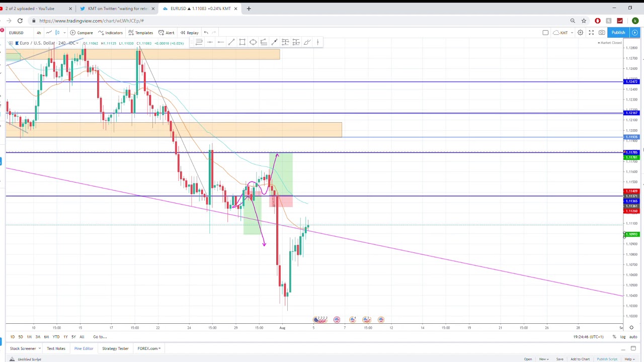Redo the chart action
This screenshot has width=644, height=362.
(214, 33)
